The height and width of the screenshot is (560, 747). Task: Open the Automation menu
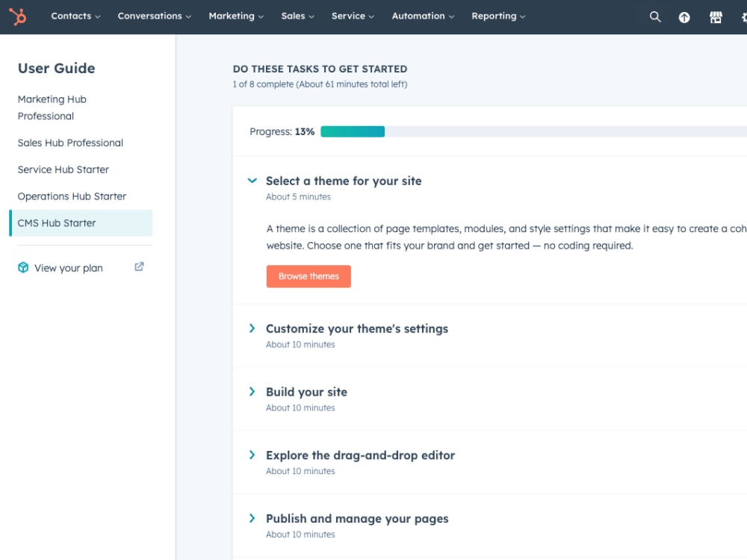click(423, 16)
